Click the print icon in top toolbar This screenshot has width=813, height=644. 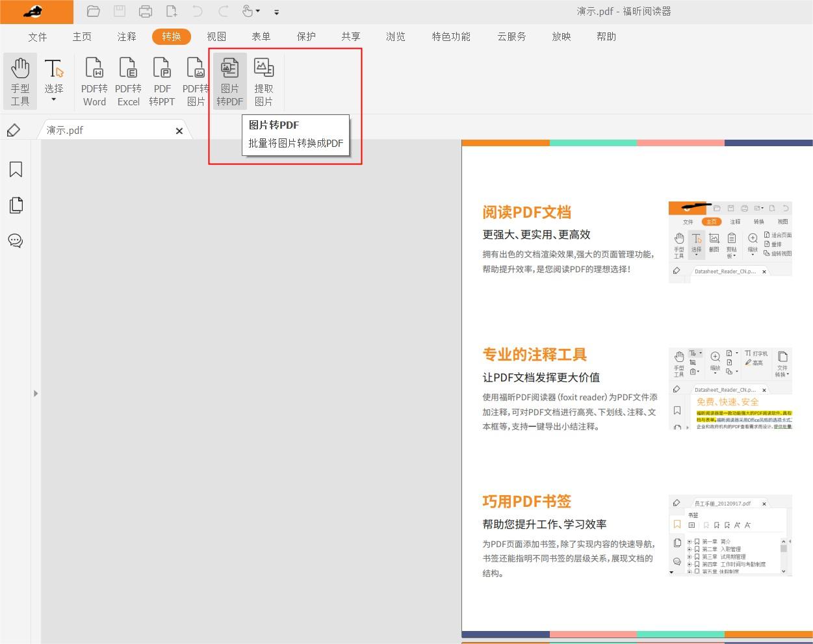pyautogui.click(x=145, y=11)
